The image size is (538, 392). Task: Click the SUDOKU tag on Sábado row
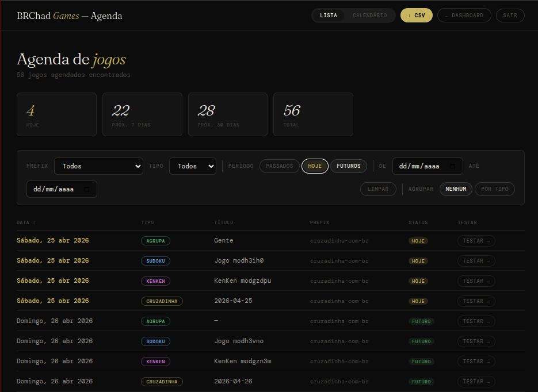(x=155, y=261)
